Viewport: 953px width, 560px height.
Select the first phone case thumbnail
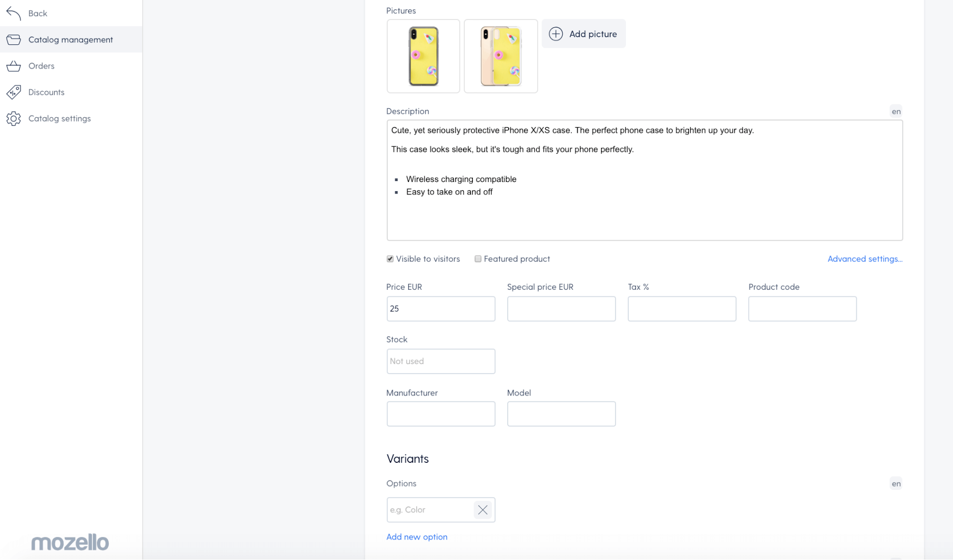pos(423,56)
